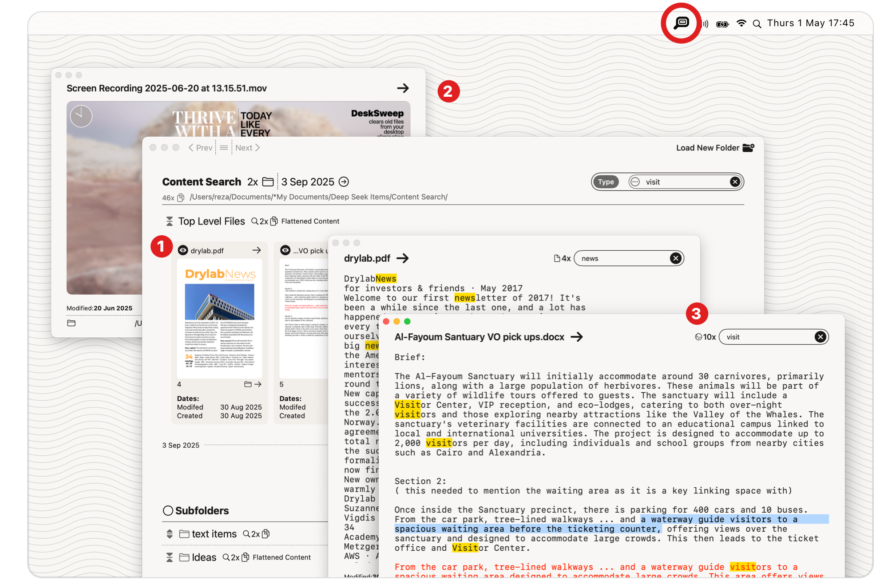This screenshot has height=588, width=888.
Task: Click the news search field in drylab preview
Action: click(628, 258)
